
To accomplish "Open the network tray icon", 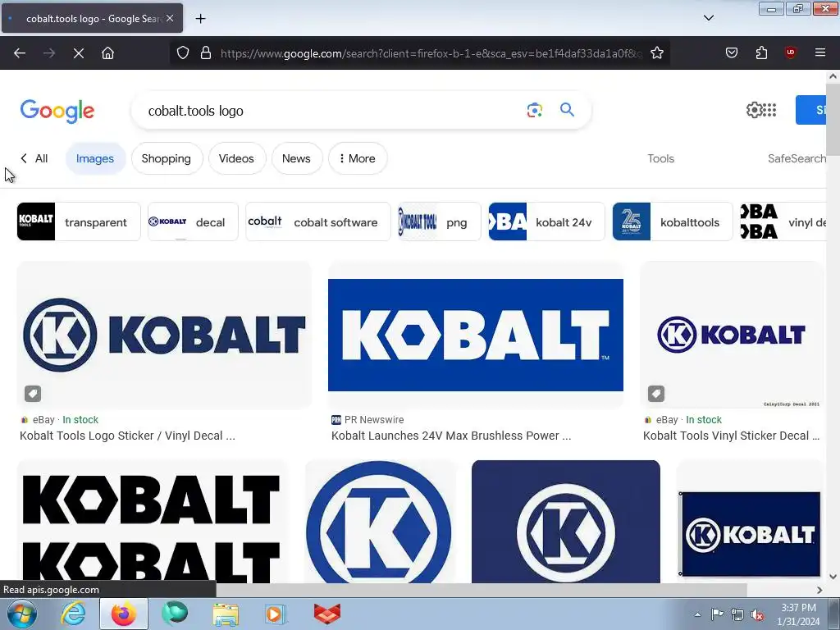I will tap(737, 614).
